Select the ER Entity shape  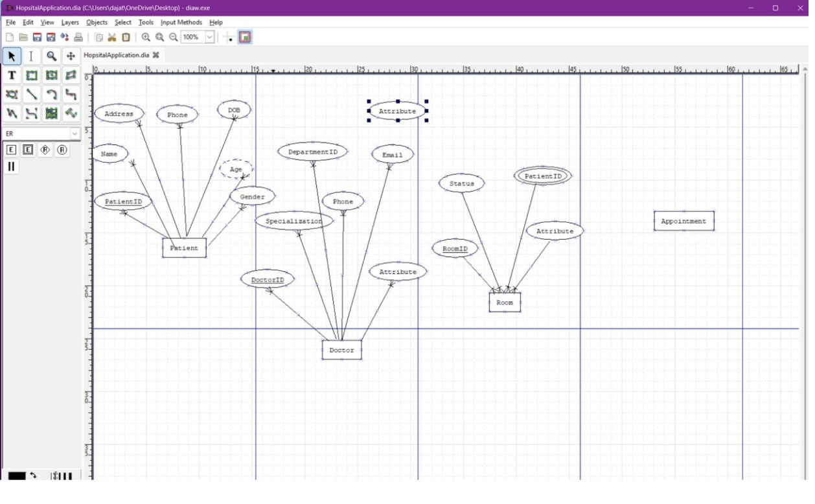click(11, 150)
